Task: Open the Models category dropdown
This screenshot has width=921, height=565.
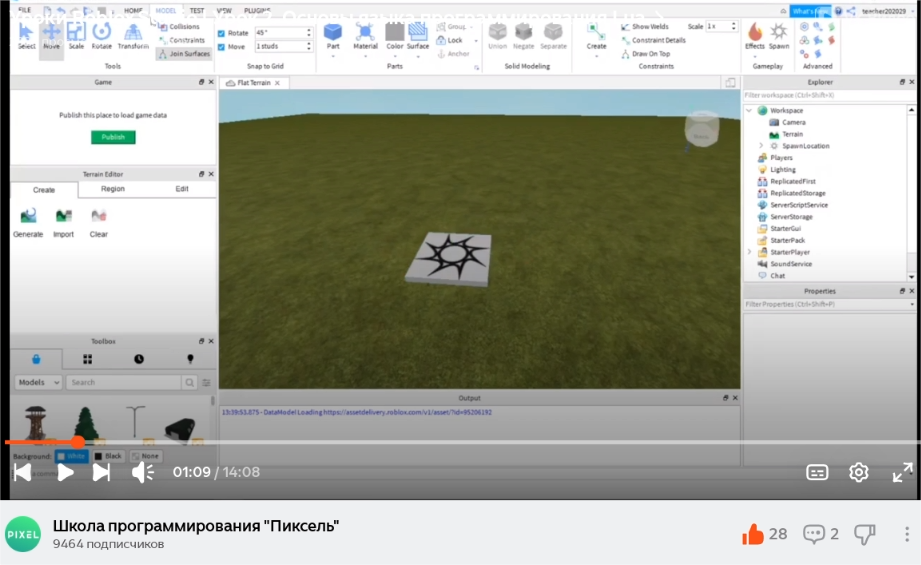Action: tap(38, 382)
